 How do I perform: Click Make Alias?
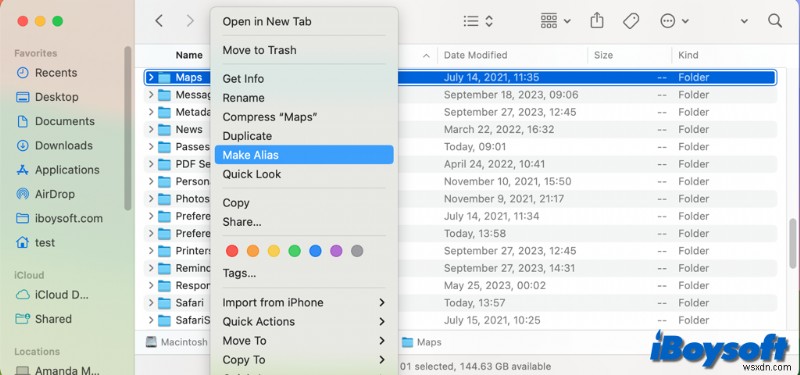[x=304, y=155]
